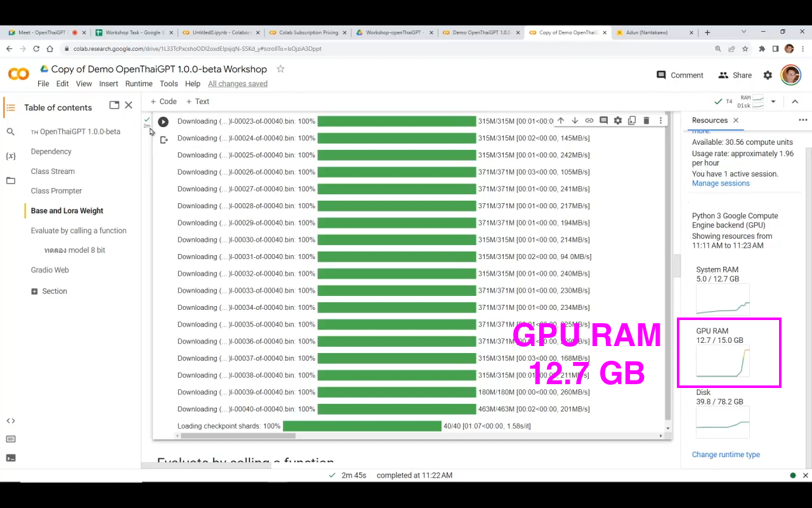Jump to Evaluate by calling a function
Viewport: 812px width, 508px height.
click(x=79, y=231)
